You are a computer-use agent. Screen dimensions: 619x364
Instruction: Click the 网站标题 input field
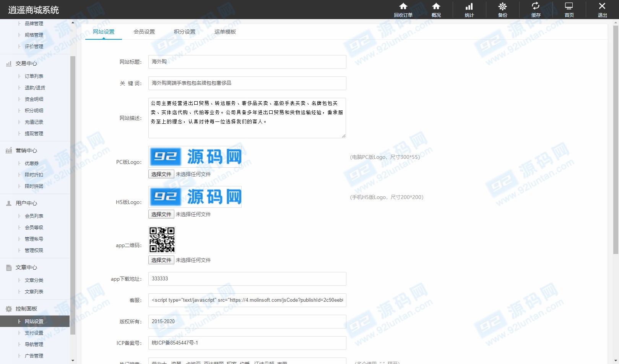(x=247, y=62)
